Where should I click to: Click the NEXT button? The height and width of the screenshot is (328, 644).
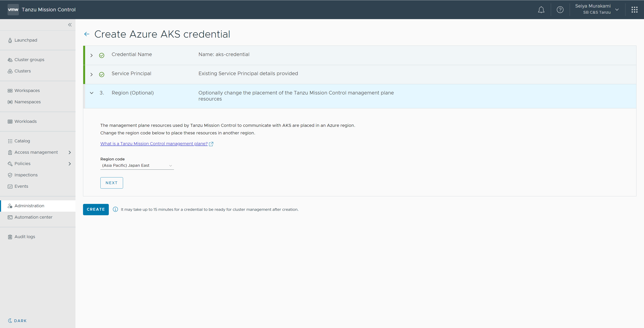(x=112, y=183)
